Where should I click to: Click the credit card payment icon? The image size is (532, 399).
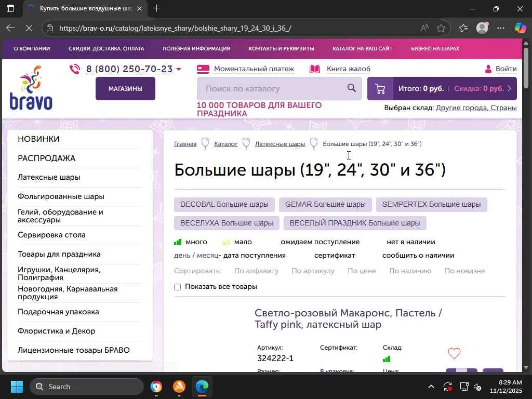(x=203, y=69)
